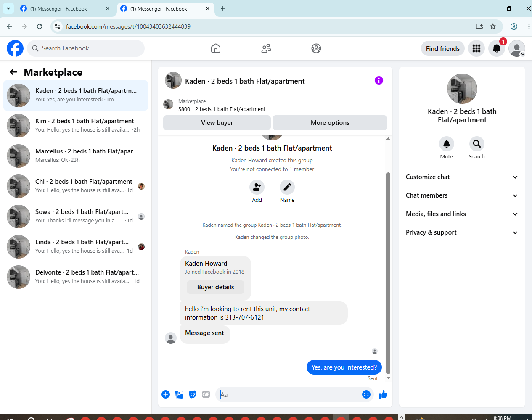Click the sender avatar beside Message sent
Image resolution: width=532 pixels, height=420 pixels.
click(171, 338)
